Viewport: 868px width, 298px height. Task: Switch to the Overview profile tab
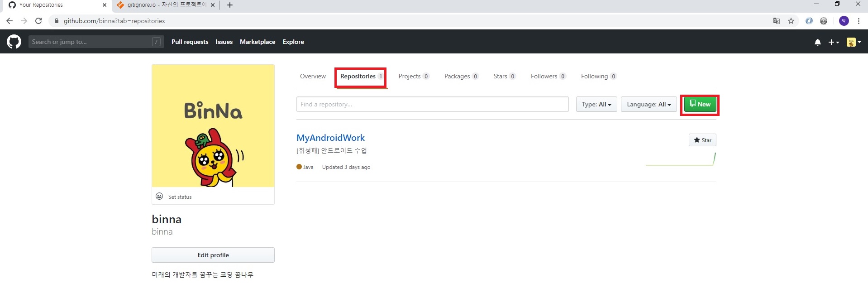pos(313,76)
